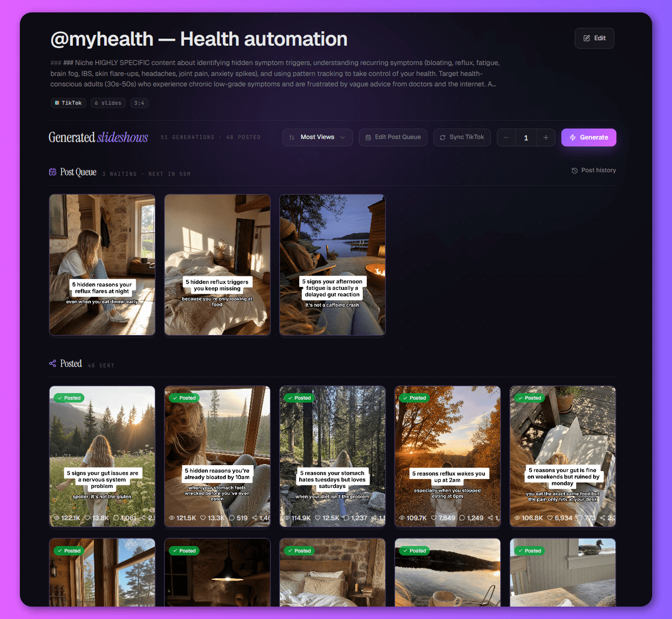Open queued slideshow '5 hidden reasons your reflux flares'
Viewport: 672px width, 619px height.
pyautogui.click(x=102, y=265)
